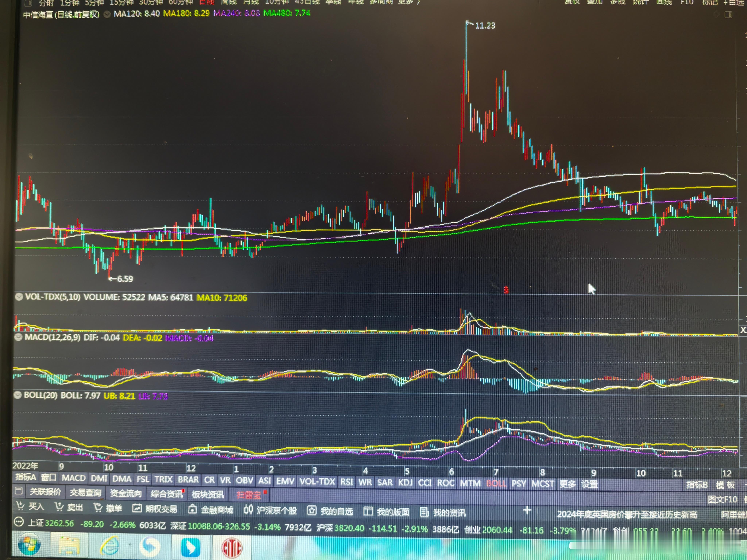Click the 11.23 high price label
This screenshot has width=747, height=560.
pyautogui.click(x=485, y=26)
